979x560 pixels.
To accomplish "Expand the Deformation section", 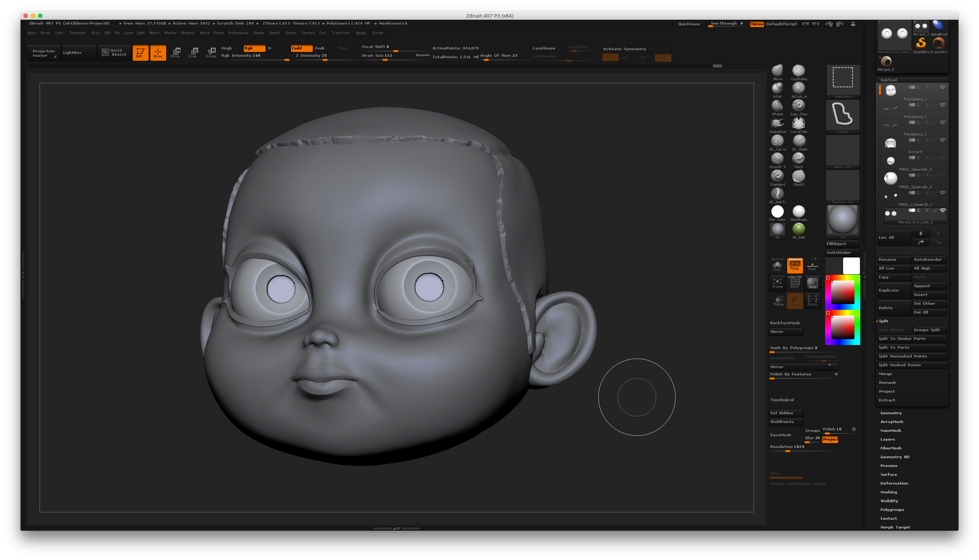I will 894,483.
